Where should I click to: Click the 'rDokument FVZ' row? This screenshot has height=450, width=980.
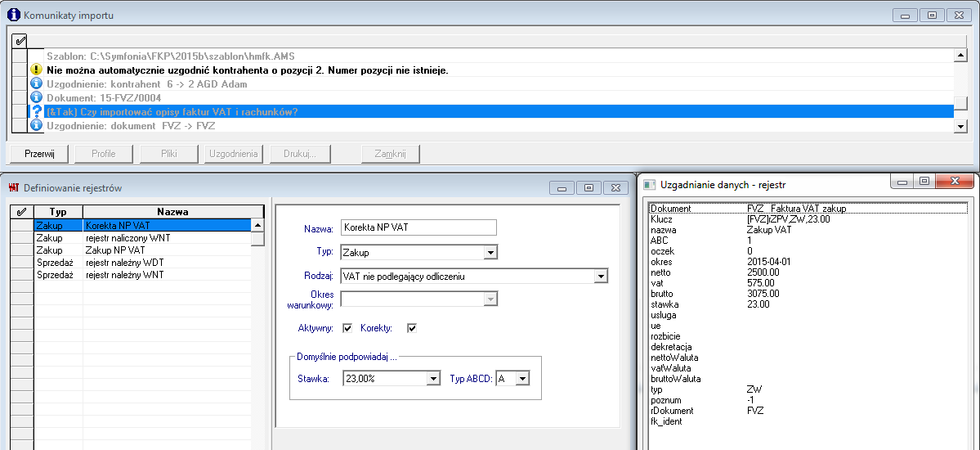808,411
